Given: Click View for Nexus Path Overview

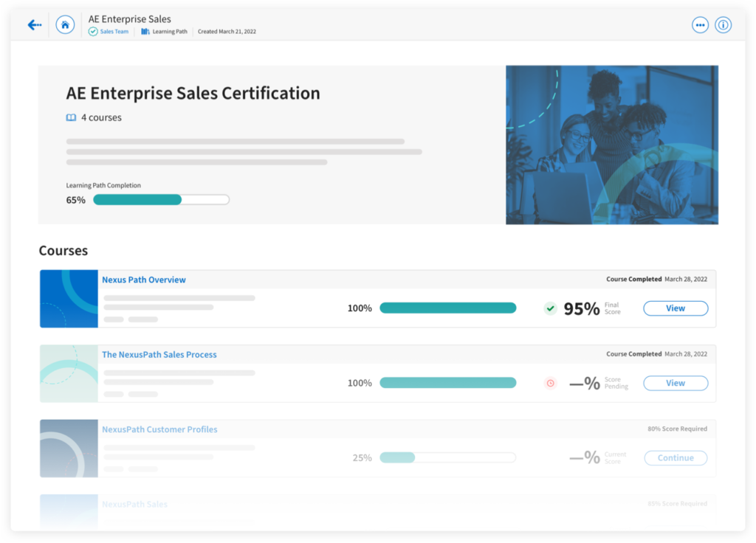Looking at the screenshot, I should coord(676,308).
